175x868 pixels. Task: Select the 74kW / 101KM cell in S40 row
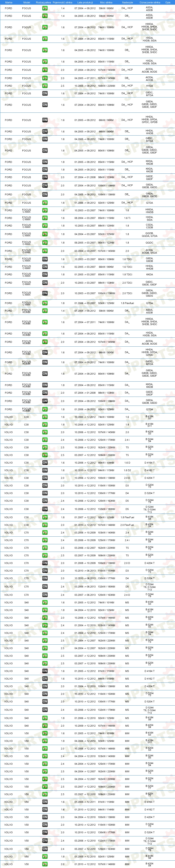click(106, 602)
